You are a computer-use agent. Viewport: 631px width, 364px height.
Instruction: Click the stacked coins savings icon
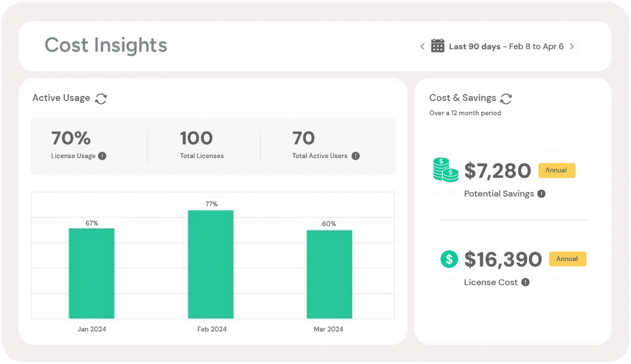click(445, 170)
